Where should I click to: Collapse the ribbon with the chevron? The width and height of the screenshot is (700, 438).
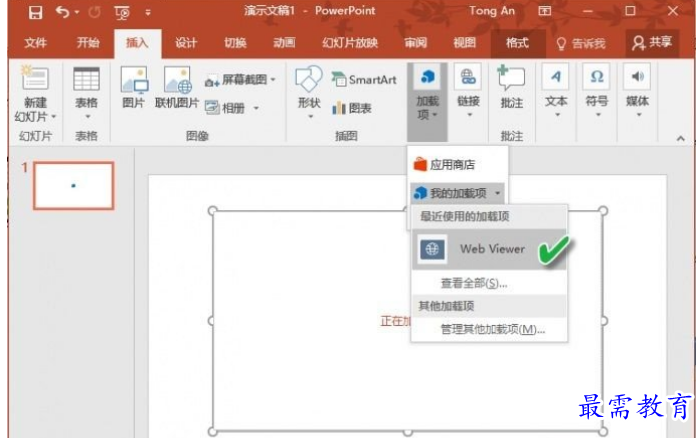point(680,138)
